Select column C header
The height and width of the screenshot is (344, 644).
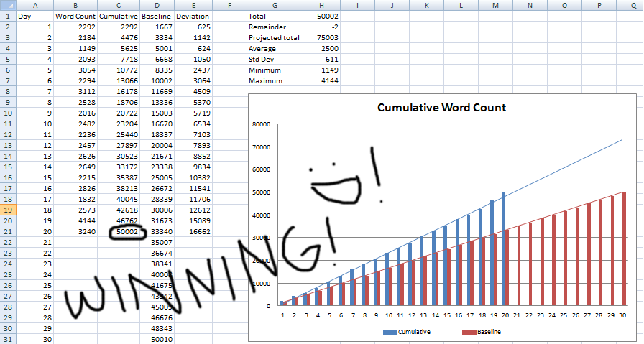point(119,5)
